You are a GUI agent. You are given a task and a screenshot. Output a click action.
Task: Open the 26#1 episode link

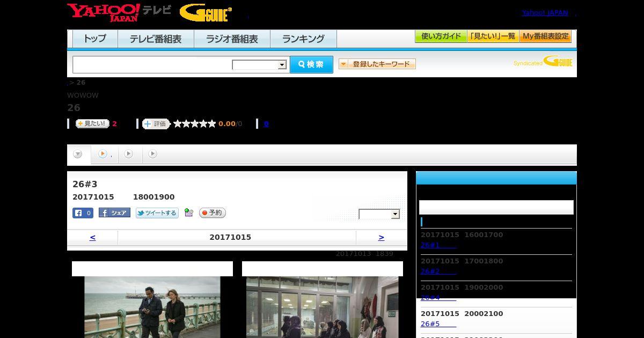click(438, 245)
